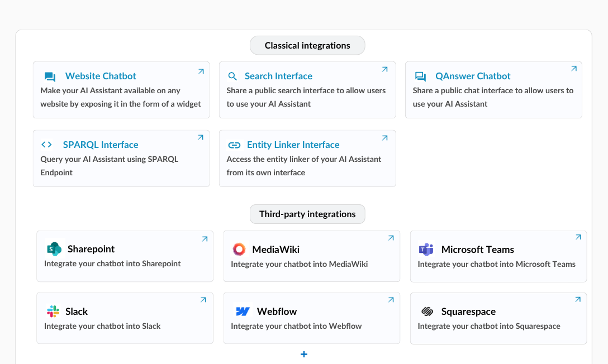The image size is (608, 364).
Task: Open Slack integration via its arrow icon
Action: 203,299
